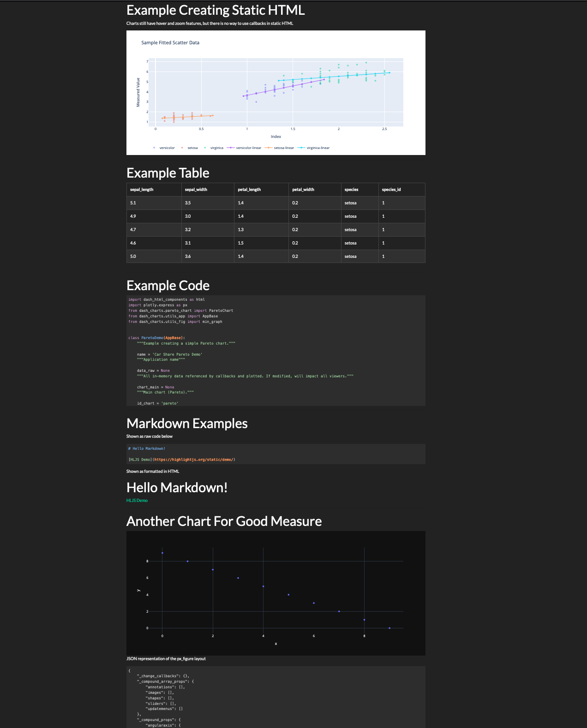587x728 pixels.
Task: Click the JSON representation caption text
Action: [x=166, y=659]
